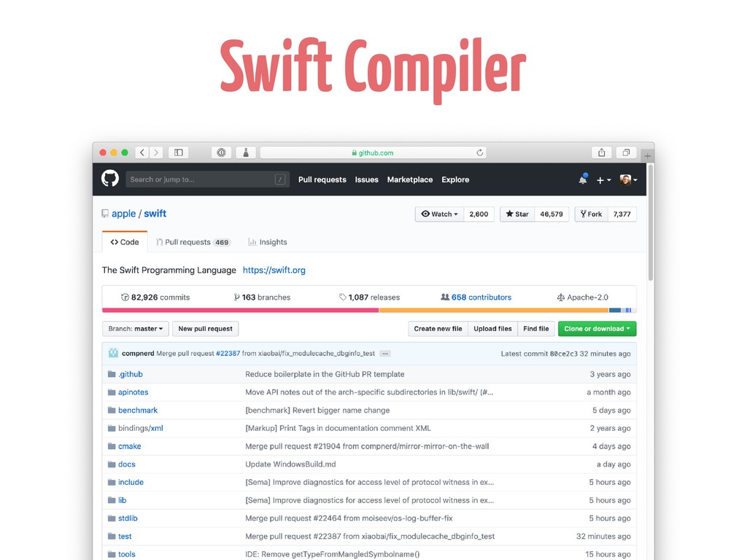Click New pull request button

pyautogui.click(x=205, y=329)
